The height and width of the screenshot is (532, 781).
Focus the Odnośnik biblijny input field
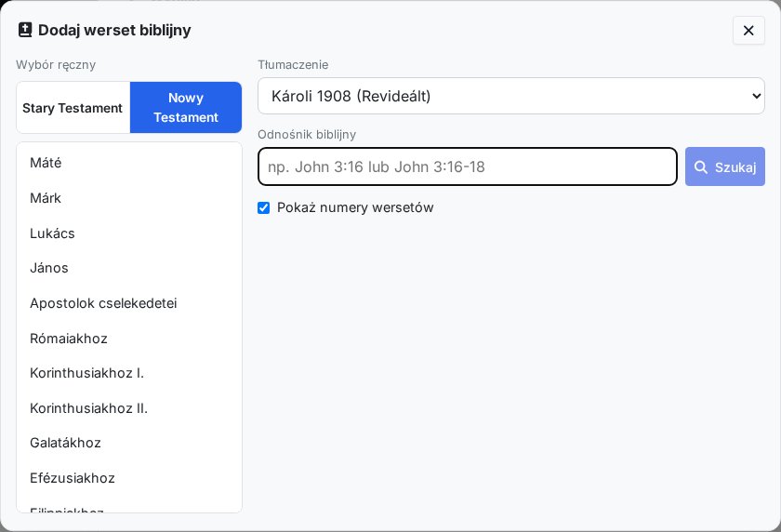click(468, 166)
